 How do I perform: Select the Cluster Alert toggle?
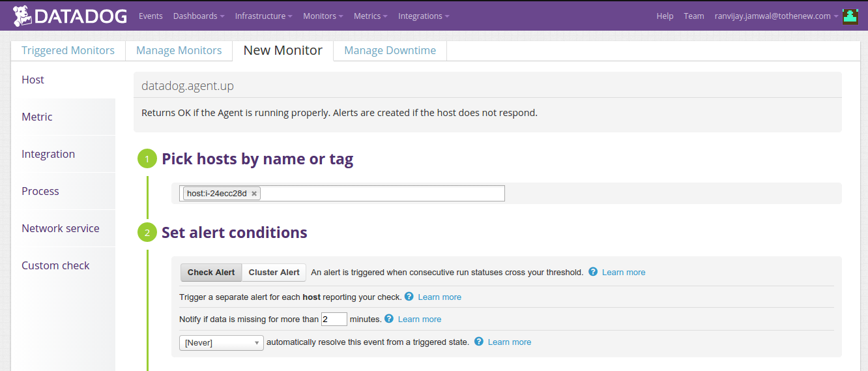(274, 273)
